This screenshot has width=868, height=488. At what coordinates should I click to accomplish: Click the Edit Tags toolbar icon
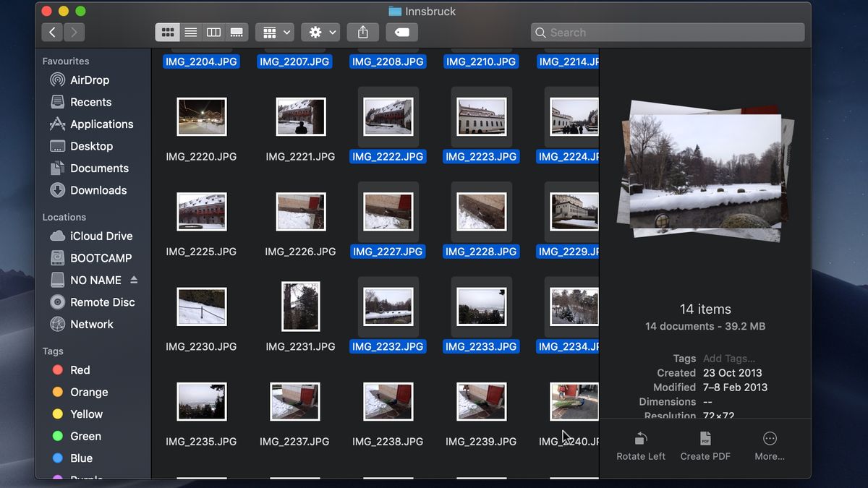pos(401,32)
